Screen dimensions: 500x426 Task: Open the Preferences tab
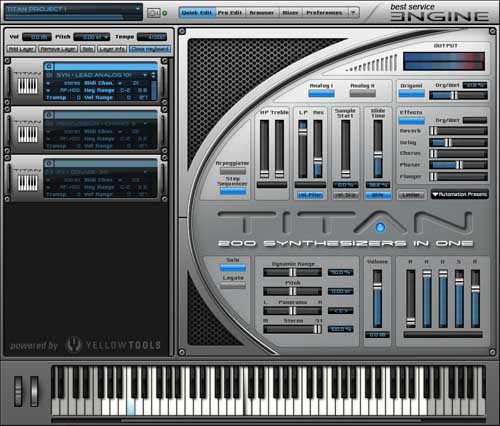click(324, 13)
